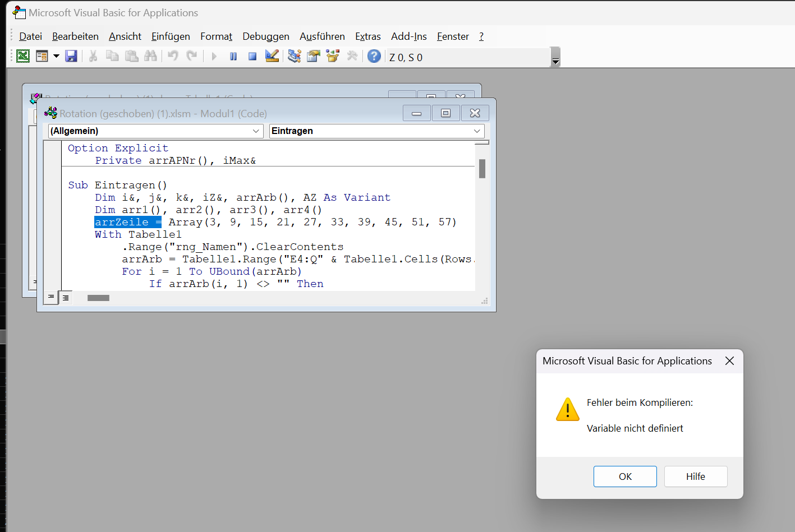Open the Ansicht menu
This screenshot has width=795, height=532.
coord(125,36)
